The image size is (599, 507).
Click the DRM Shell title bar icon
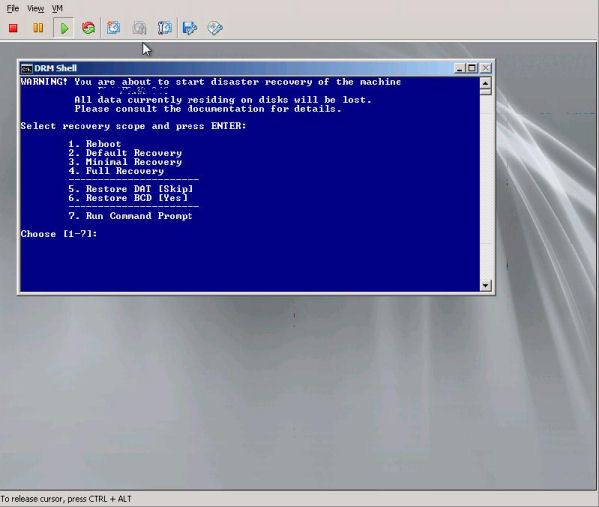[27, 68]
